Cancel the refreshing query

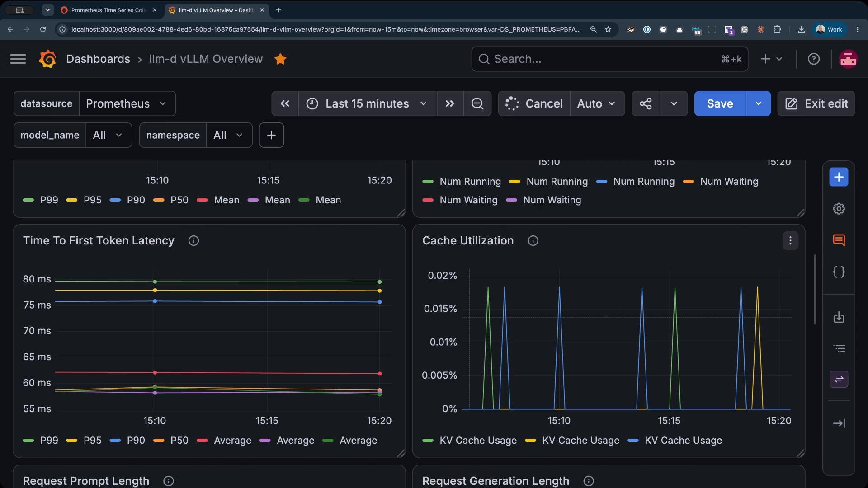[534, 103]
